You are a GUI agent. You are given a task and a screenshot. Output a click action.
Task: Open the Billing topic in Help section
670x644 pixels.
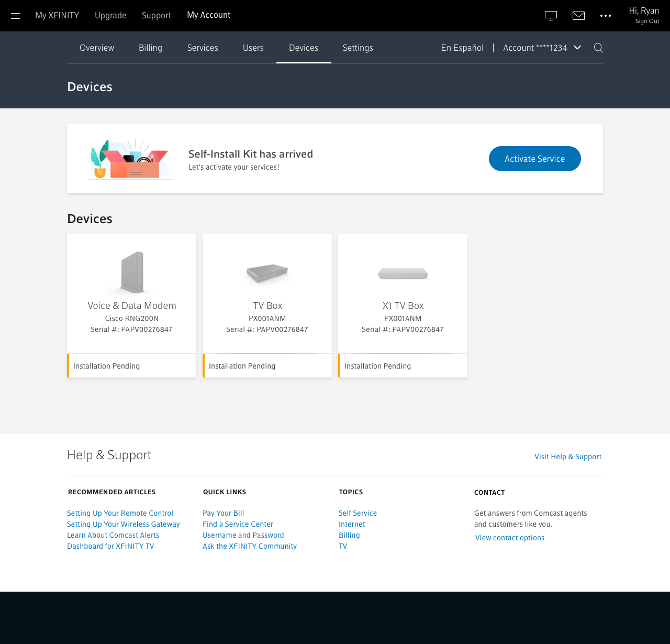[349, 535]
